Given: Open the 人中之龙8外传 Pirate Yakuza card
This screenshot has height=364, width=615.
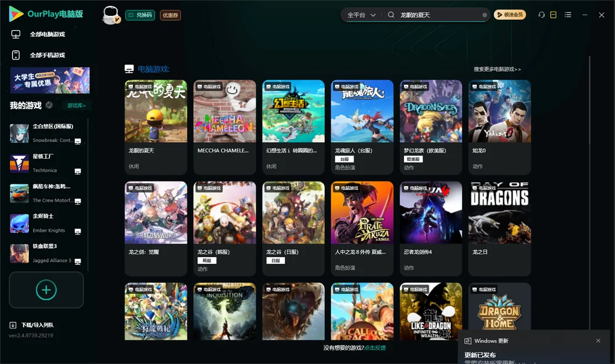Looking at the screenshot, I should pos(362,229).
